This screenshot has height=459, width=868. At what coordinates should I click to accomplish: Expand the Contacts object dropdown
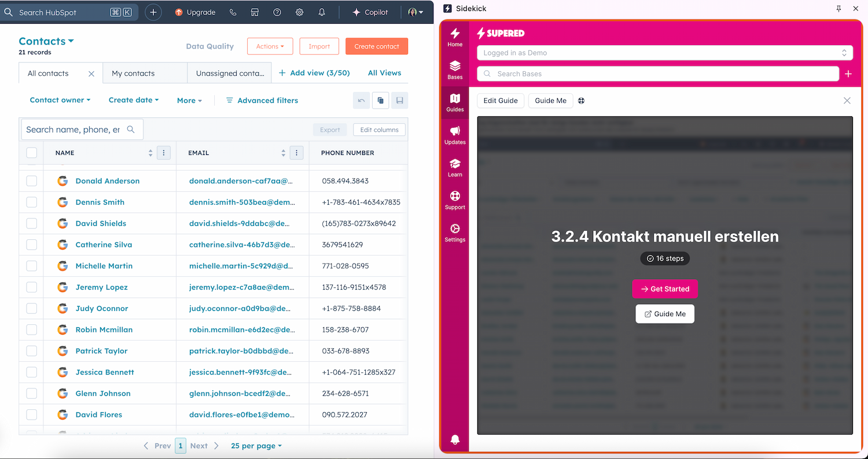46,41
